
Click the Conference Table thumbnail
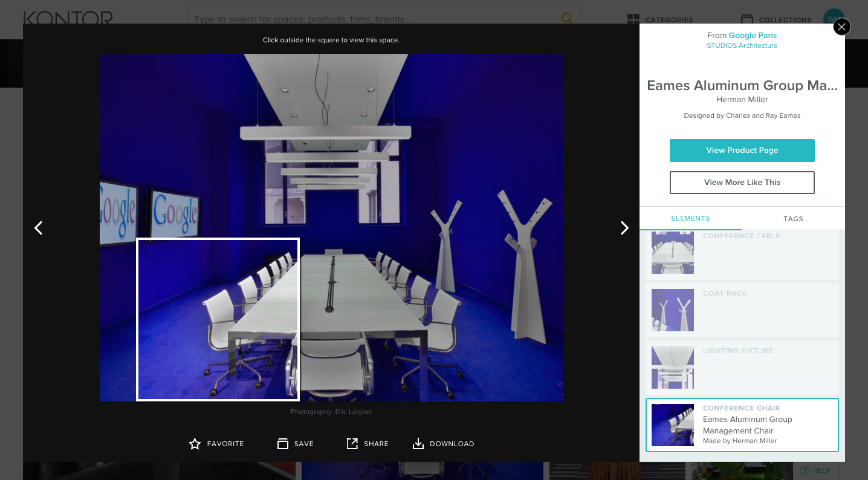[672, 253]
